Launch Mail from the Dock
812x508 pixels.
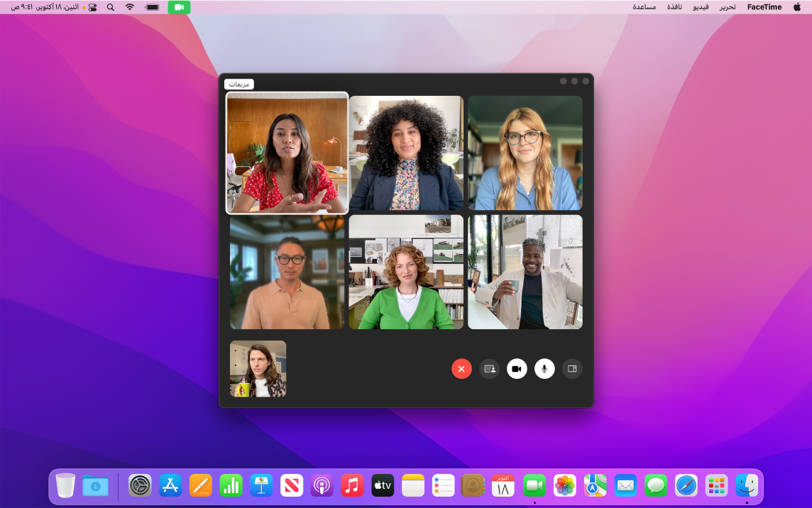pyautogui.click(x=625, y=486)
